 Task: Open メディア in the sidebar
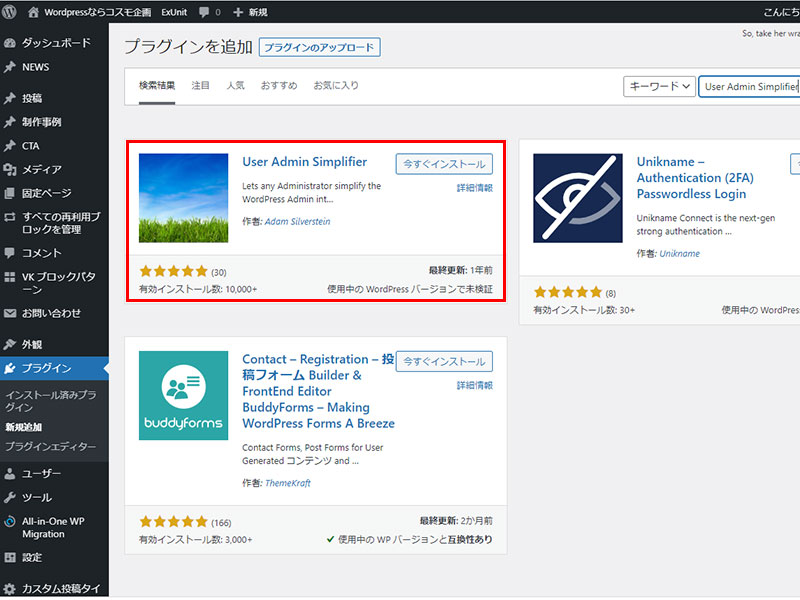pyautogui.click(x=41, y=169)
